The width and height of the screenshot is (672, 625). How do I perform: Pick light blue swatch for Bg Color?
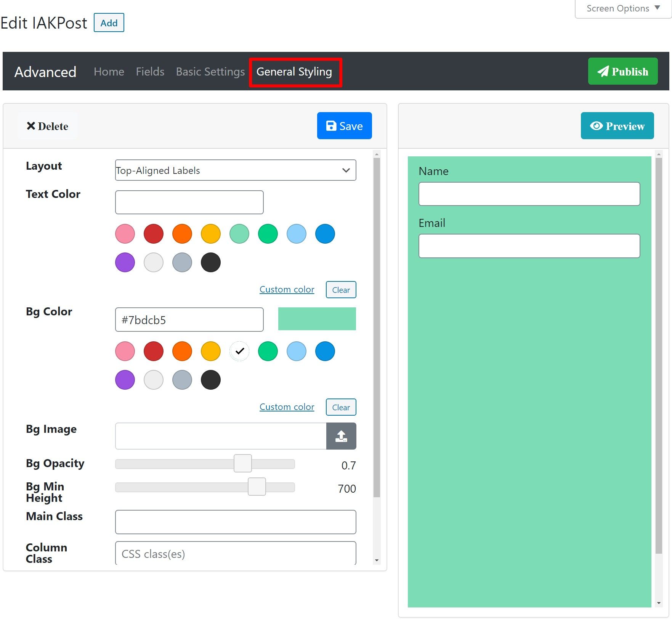(x=297, y=351)
